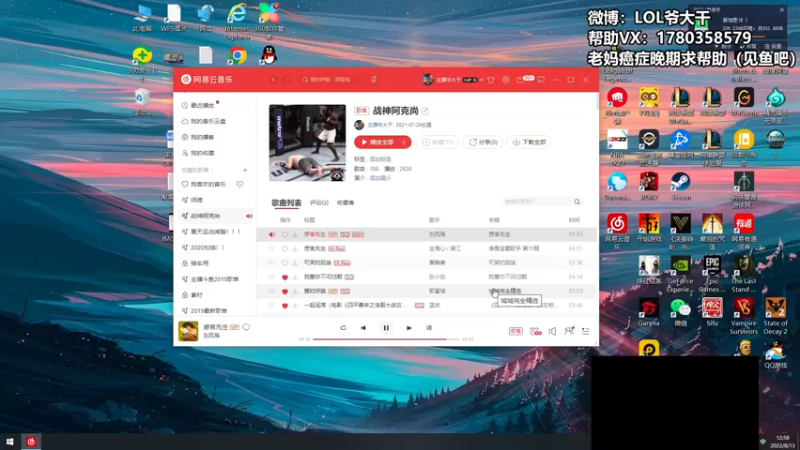This screenshot has width=800, height=450.
Task: Like the song in row 02
Action: tap(285, 248)
